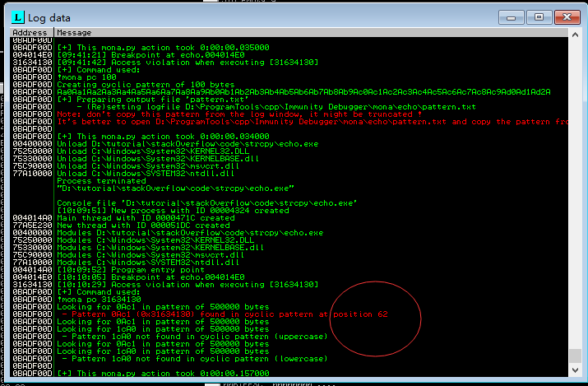The image size is (588, 386).
Task: Select the red "Note: don't copy this pattern" line
Action: pyautogui.click(x=239, y=114)
